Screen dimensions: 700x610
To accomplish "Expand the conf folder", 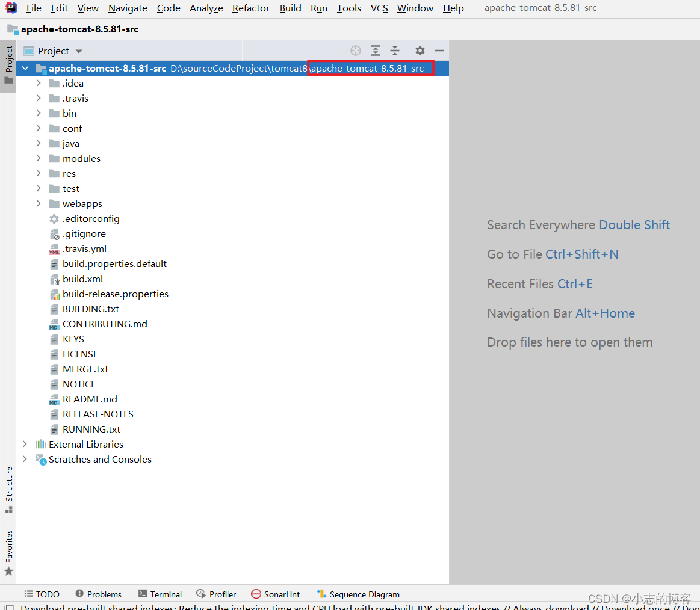I will 39,128.
